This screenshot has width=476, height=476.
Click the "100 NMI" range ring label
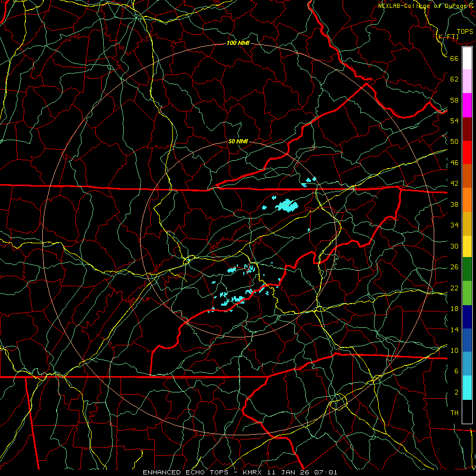[238, 43]
